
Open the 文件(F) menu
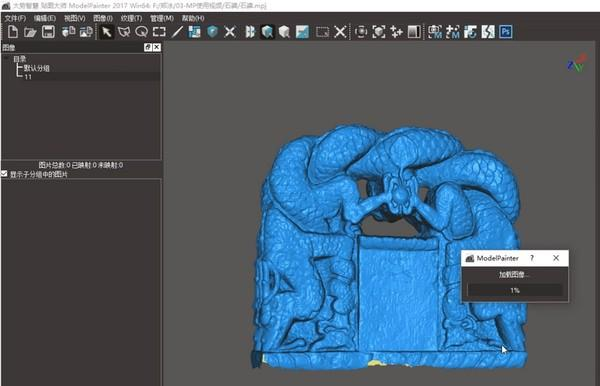pos(15,18)
